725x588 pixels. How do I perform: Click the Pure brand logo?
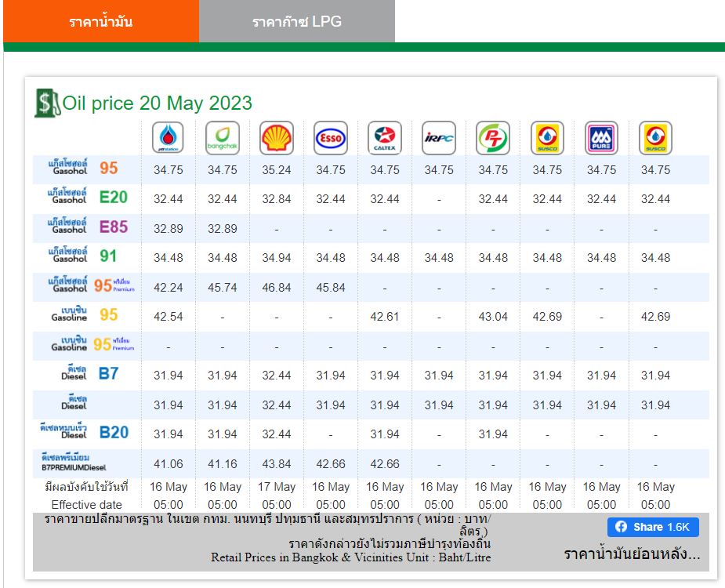tap(601, 137)
